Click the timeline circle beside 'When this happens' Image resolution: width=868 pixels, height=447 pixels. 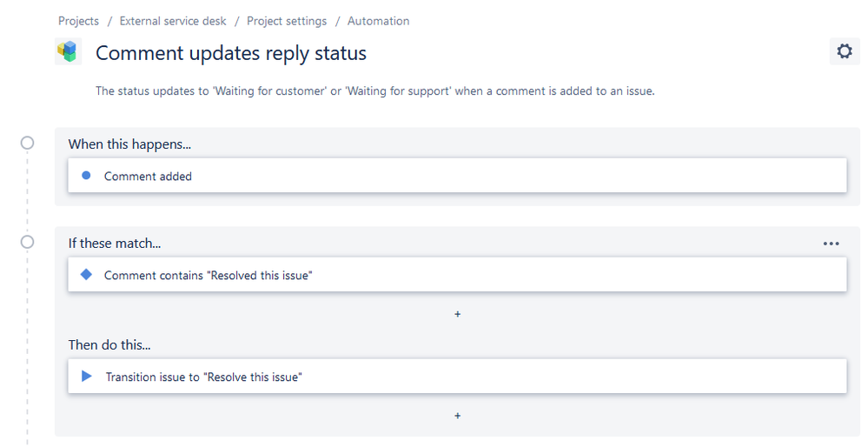(x=28, y=143)
